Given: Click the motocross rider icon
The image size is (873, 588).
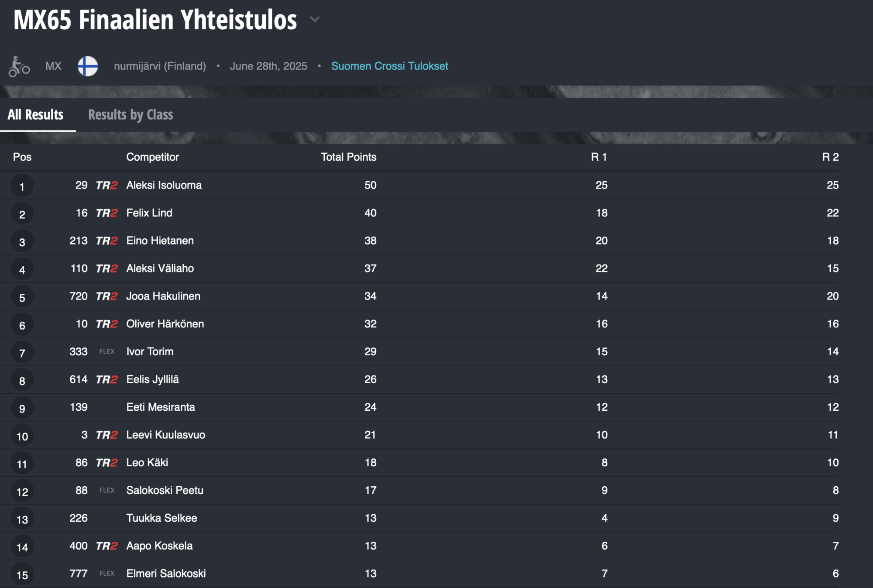Looking at the screenshot, I should click(x=19, y=66).
